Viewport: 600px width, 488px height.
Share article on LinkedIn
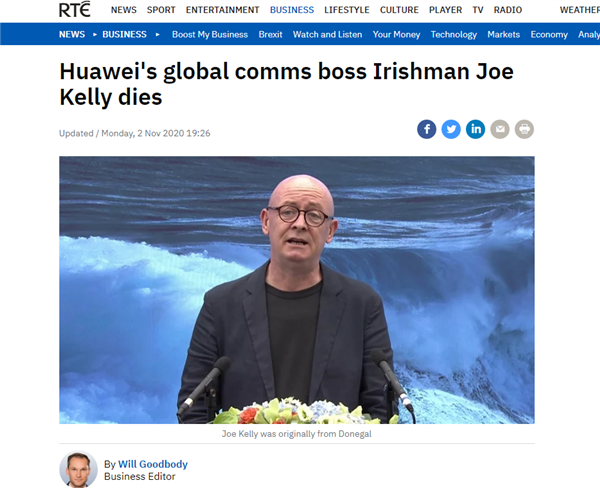click(x=475, y=129)
